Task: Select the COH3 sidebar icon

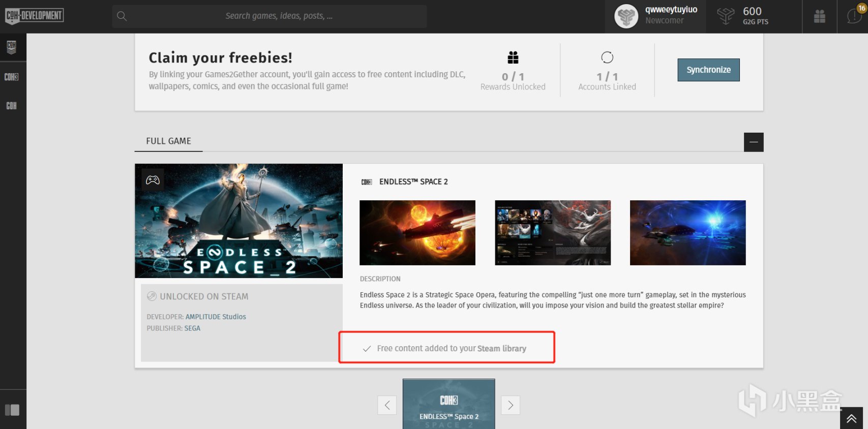Action: click(11, 77)
